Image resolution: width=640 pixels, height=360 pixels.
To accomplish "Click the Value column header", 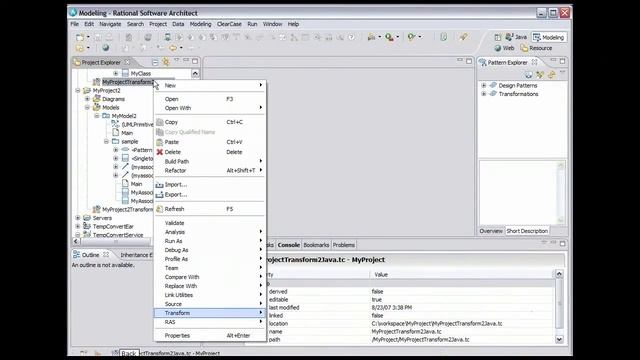I will pyautogui.click(x=462, y=275).
